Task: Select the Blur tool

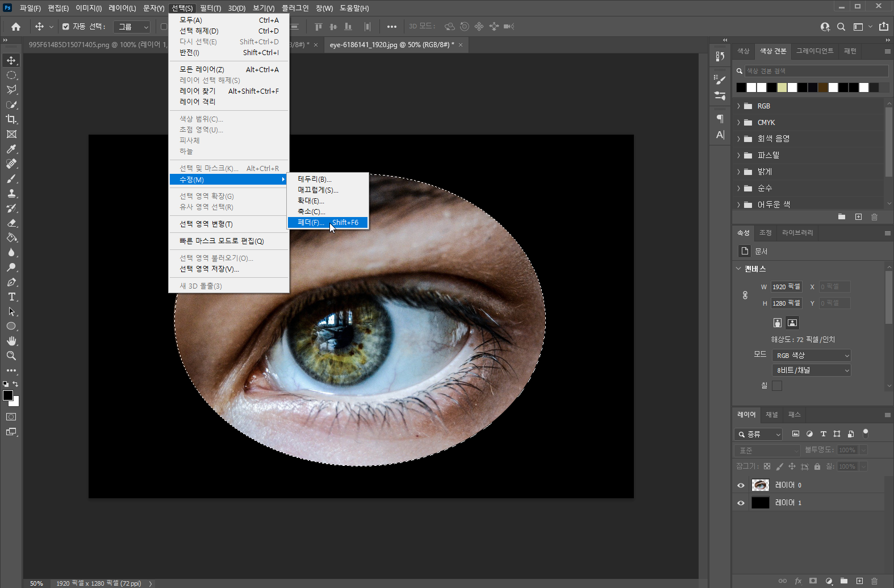Action: point(11,252)
